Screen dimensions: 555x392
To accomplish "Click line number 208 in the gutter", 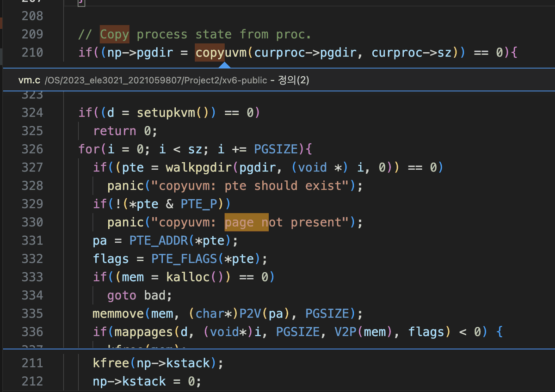I will point(32,16).
